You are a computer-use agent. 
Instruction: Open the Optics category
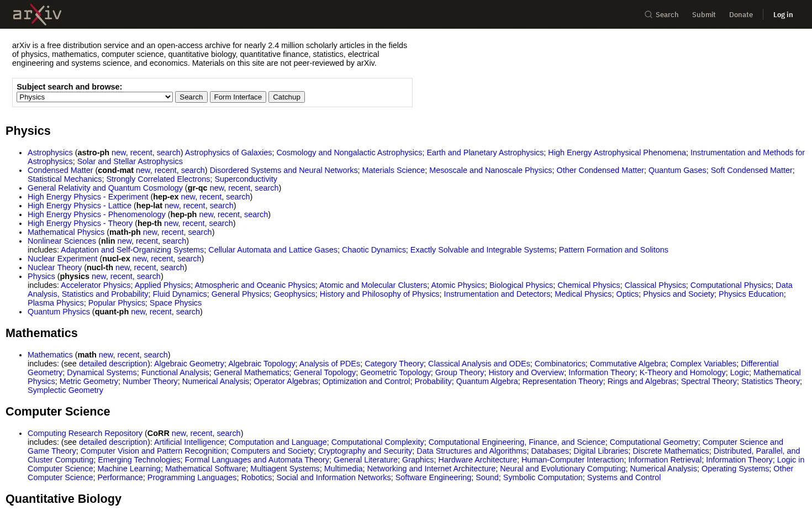[628, 294]
